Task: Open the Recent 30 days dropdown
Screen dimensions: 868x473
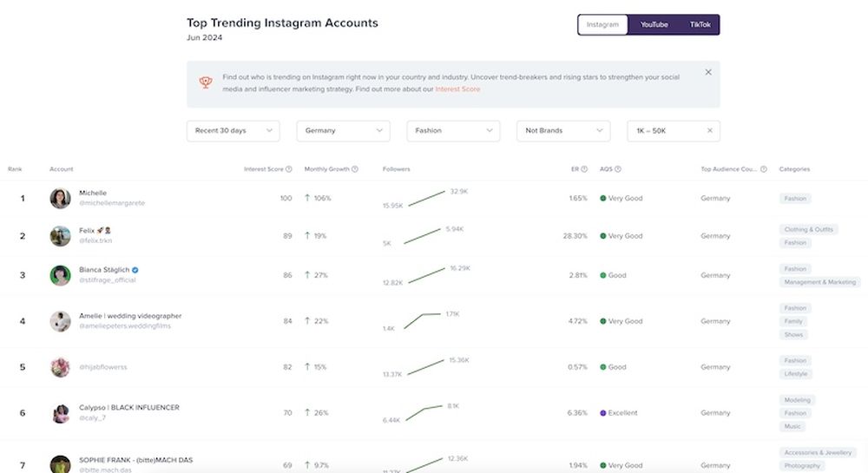Action: tap(233, 131)
